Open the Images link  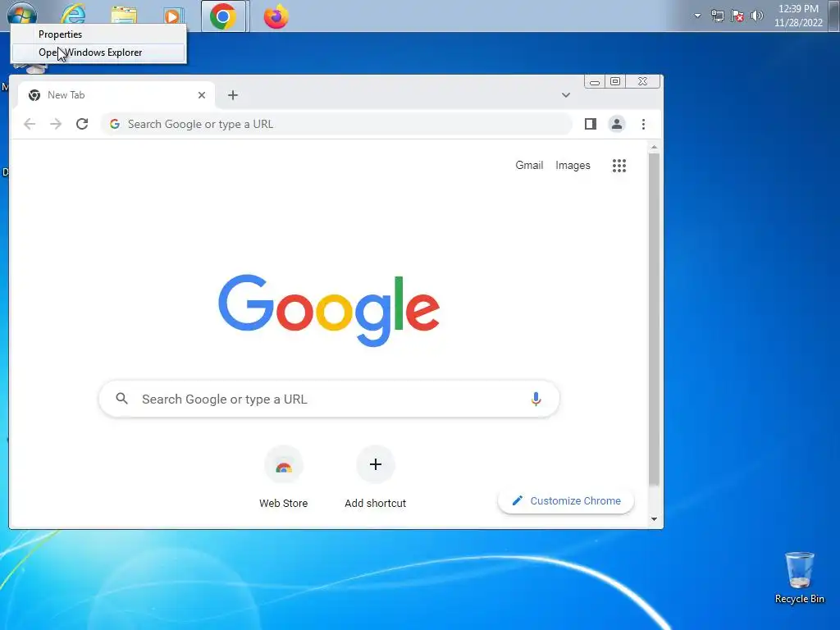click(573, 166)
